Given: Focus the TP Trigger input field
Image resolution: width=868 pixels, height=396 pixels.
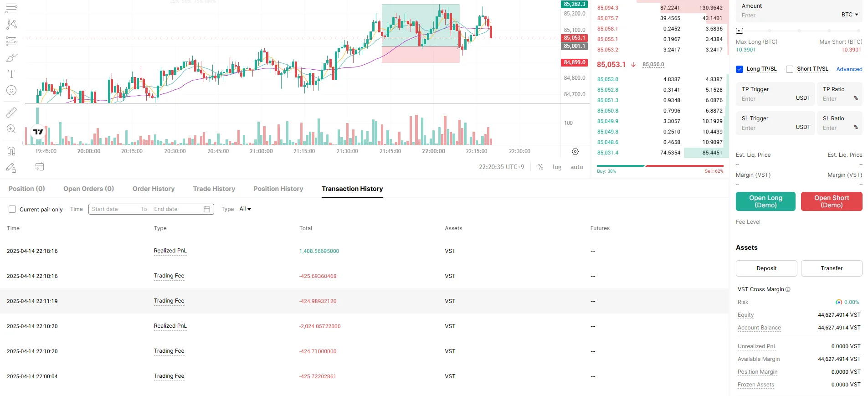Looking at the screenshot, I should pos(775,94).
